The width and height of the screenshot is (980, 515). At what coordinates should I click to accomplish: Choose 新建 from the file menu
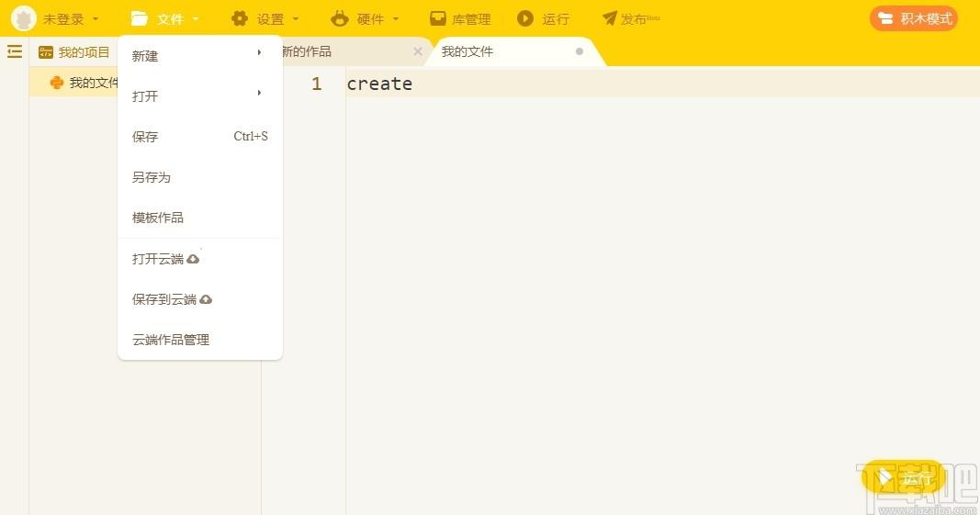200,56
